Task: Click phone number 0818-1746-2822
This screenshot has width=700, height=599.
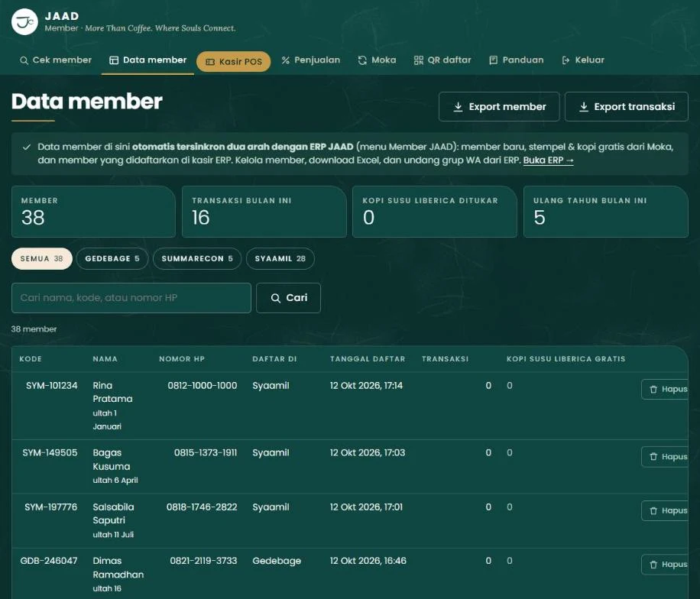Action: click(202, 507)
